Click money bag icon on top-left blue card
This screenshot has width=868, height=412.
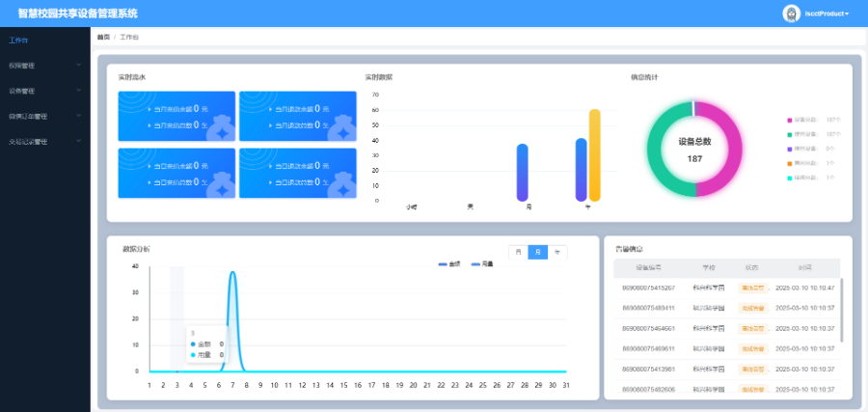click(221, 131)
